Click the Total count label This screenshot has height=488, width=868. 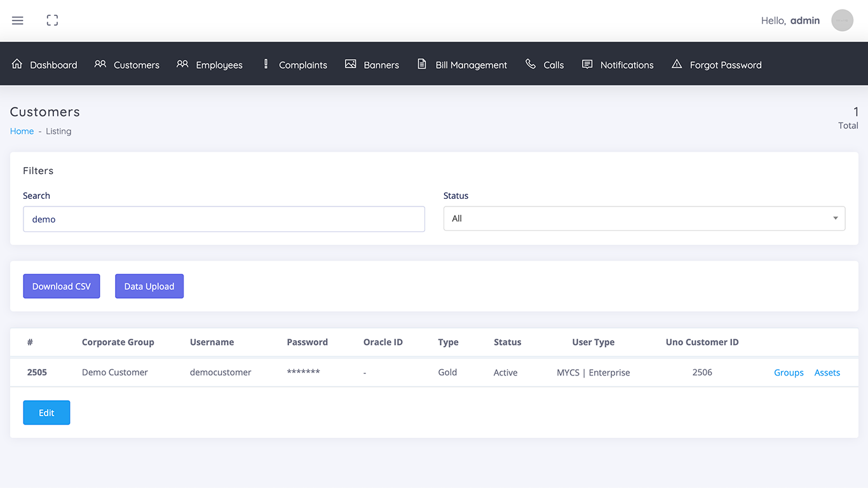click(x=848, y=125)
